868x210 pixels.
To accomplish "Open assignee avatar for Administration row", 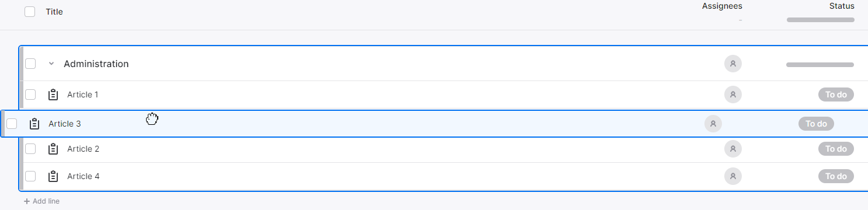I will (733, 64).
